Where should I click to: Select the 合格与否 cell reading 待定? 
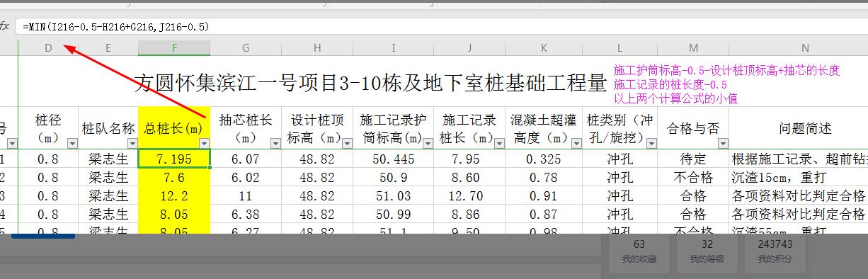coord(693,159)
